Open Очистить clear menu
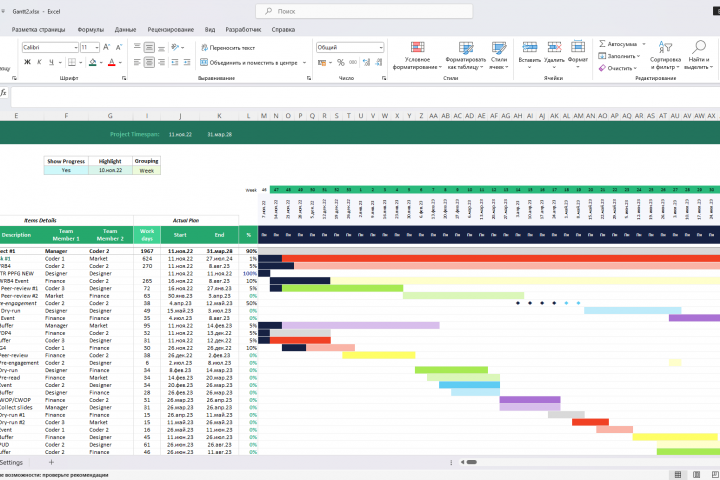The height and width of the screenshot is (480, 720). pos(618,68)
